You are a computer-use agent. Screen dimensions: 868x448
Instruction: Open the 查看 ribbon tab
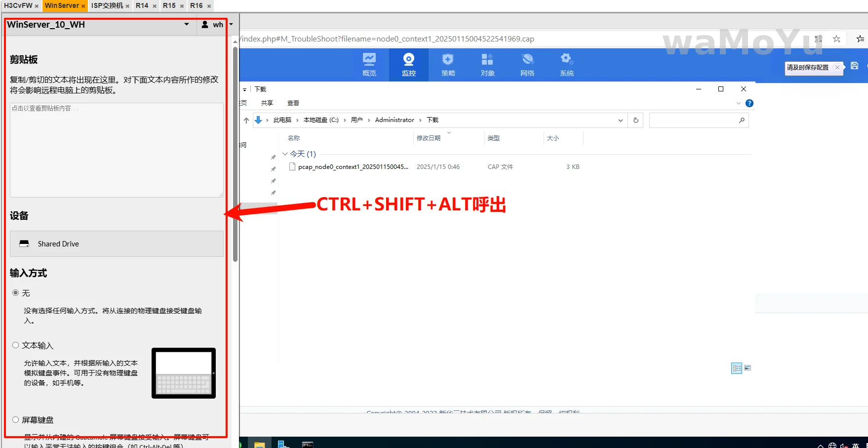tap(293, 103)
